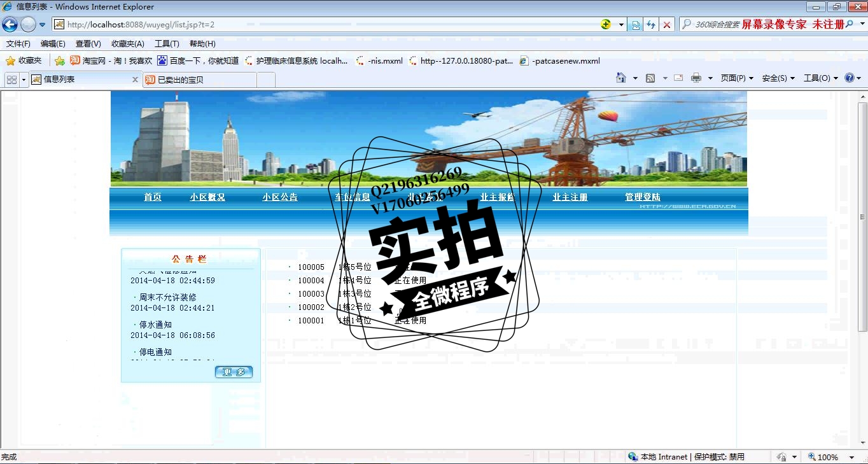Viewport: 868px width, 464px height.
Task: Open the 安全(S) dropdown menu
Action: tap(778, 78)
